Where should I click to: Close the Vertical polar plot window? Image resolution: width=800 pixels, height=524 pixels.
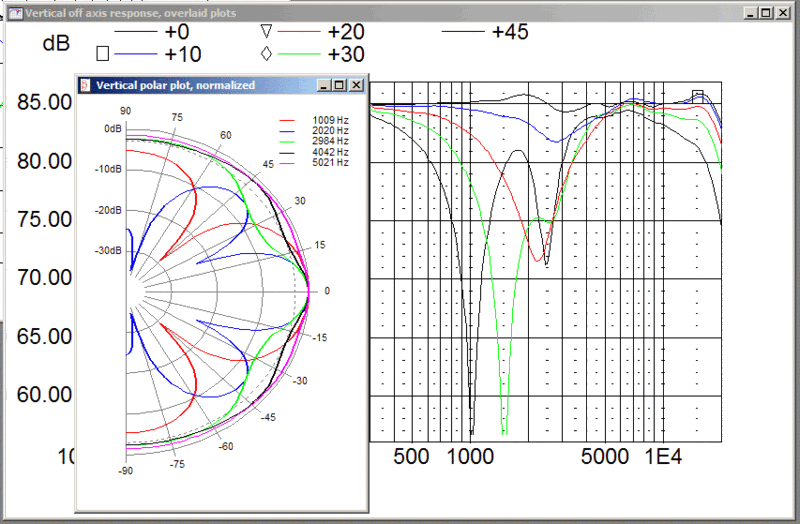click(356, 85)
